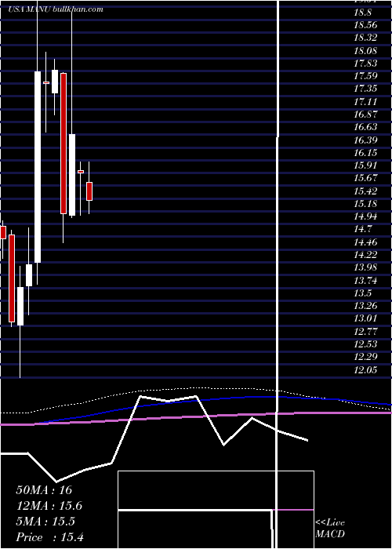This screenshot has width=392, height=549.
Task: Click the 13.5 price axis label
Action: (362, 293)
